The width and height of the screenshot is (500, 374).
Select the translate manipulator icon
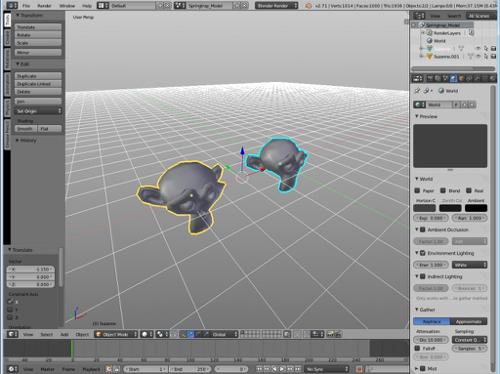[x=190, y=334]
